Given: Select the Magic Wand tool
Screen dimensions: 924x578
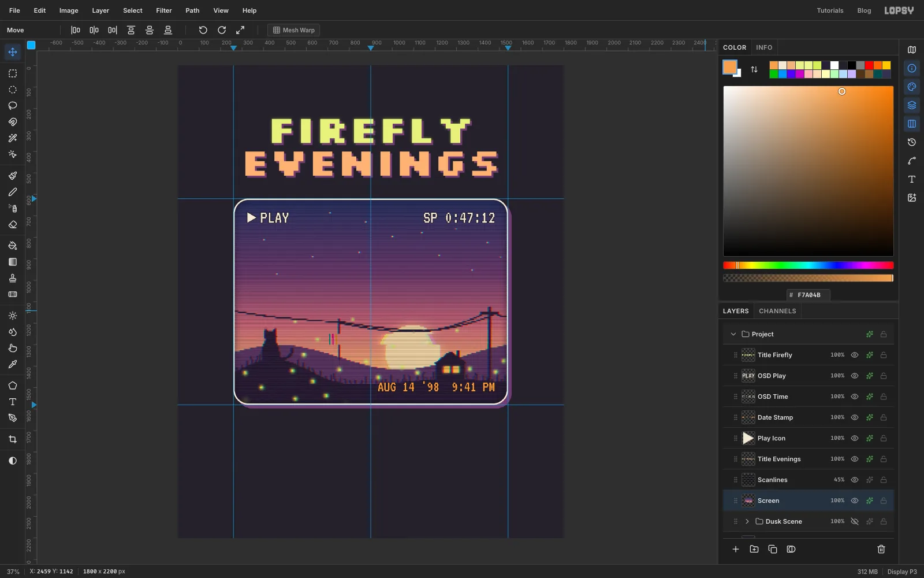Looking at the screenshot, I should click(x=13, y=138).
